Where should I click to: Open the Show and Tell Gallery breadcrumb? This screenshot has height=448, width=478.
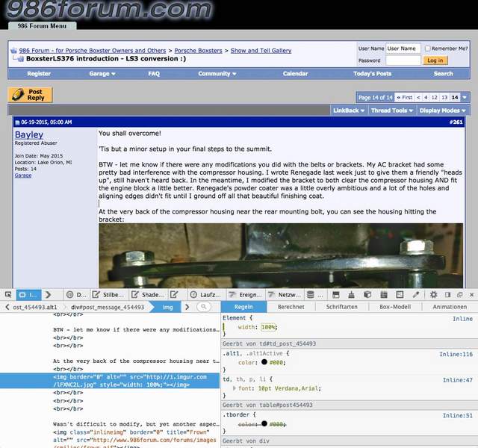click(261, 51)
